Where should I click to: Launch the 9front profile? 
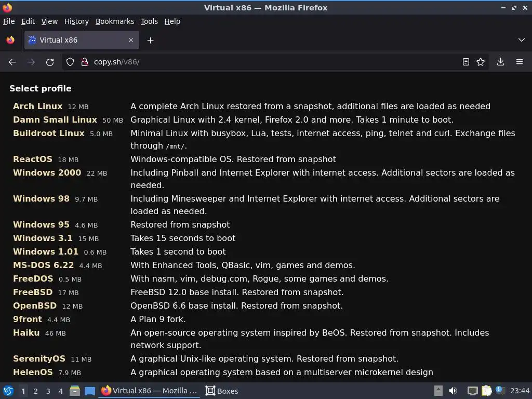[28, 320]
